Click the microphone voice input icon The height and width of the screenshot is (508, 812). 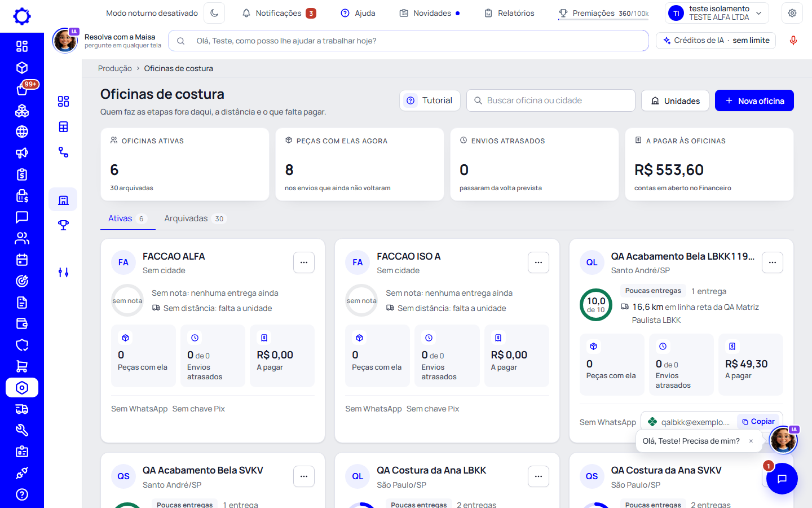tap(793, 41)
